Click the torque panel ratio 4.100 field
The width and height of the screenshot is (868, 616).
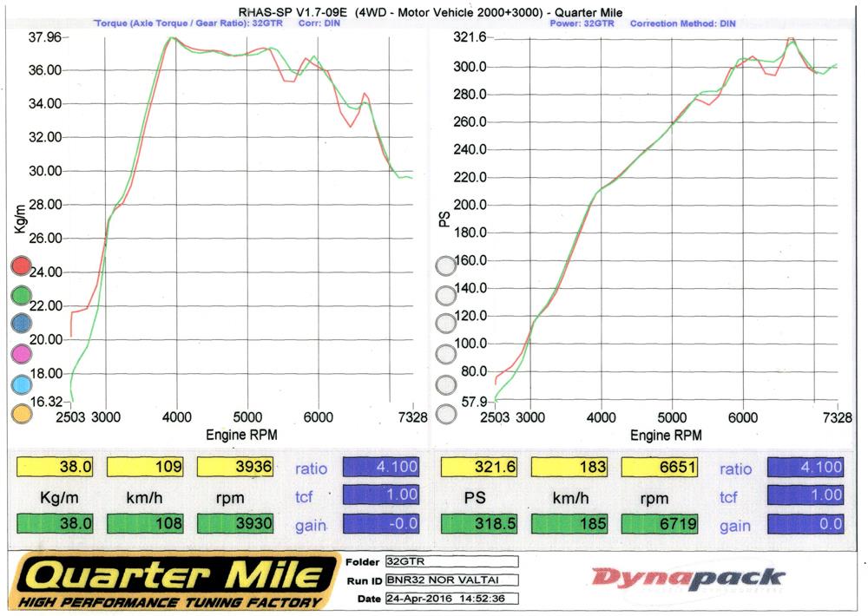pos(381,467)
